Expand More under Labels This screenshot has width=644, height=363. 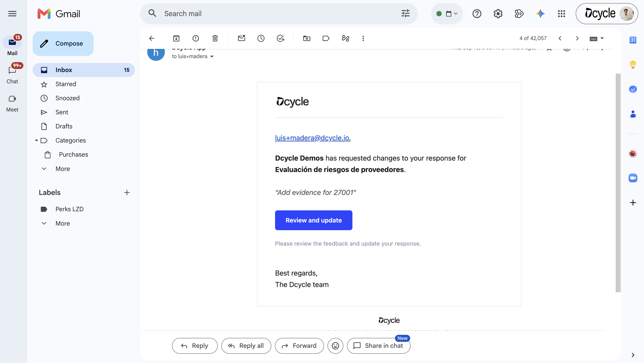point(63,223)
